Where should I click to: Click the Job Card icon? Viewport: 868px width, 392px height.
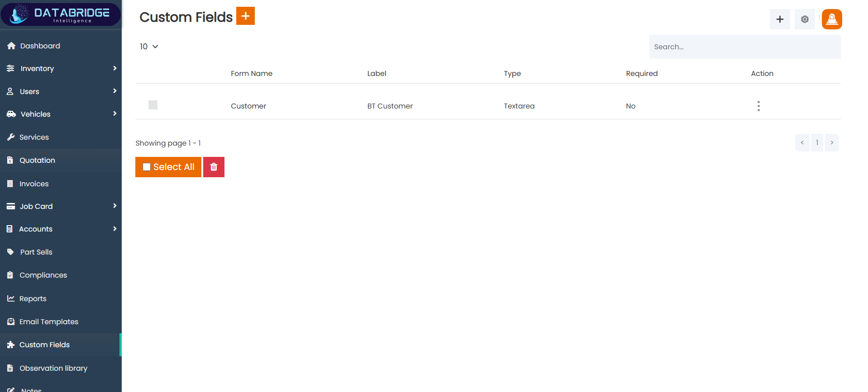(x=11, y=206)
